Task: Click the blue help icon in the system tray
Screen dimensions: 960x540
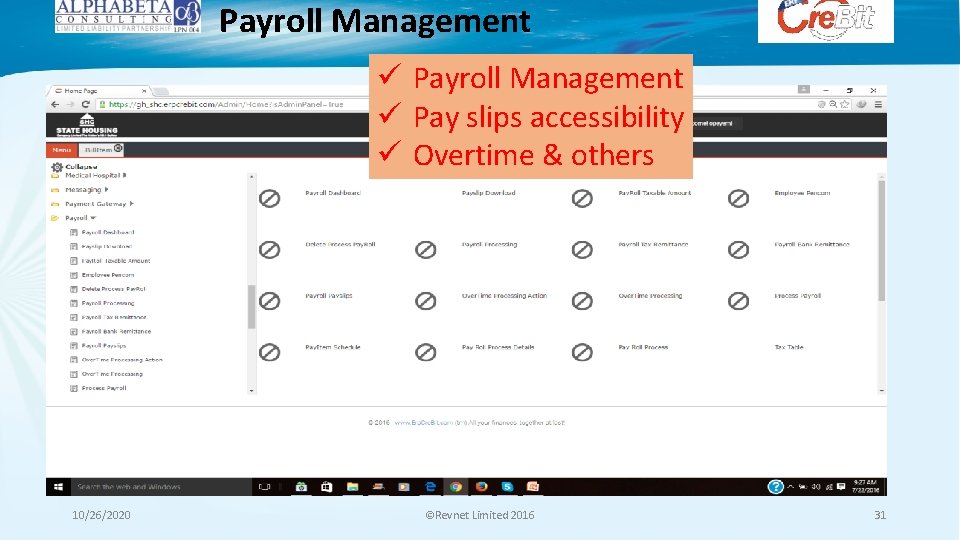Action: pos(775,487)
